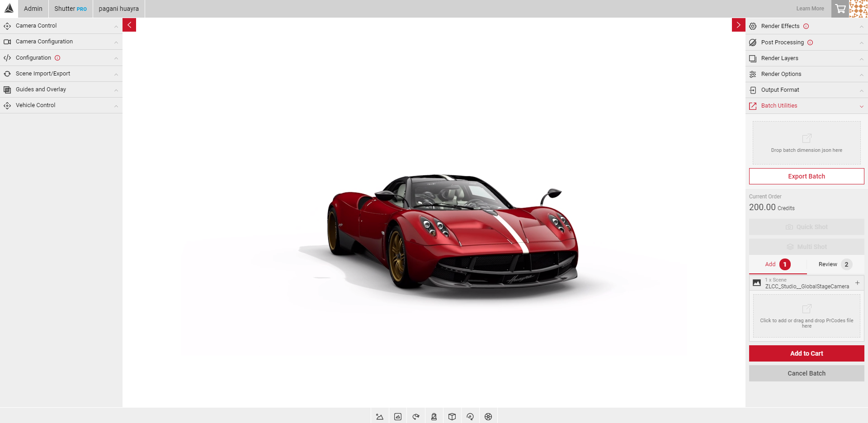
Task: Expand Guides and Overlay section chevron
Action: 116,90
